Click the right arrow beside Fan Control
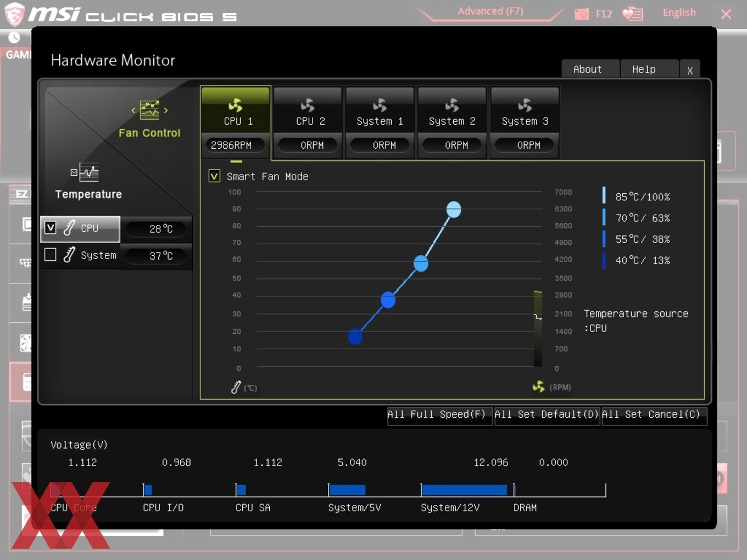 point(166,110)
